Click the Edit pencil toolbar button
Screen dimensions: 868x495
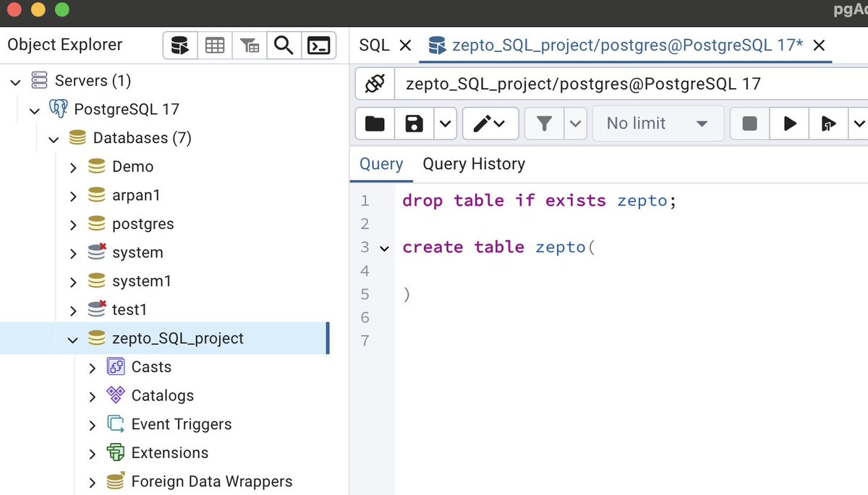(490, 124)
